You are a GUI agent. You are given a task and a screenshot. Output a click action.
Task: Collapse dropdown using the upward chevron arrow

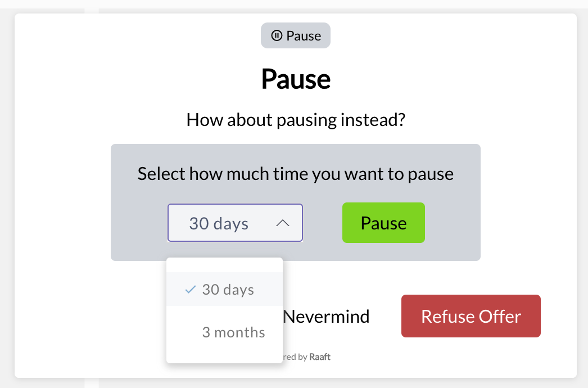pos(283,223)
